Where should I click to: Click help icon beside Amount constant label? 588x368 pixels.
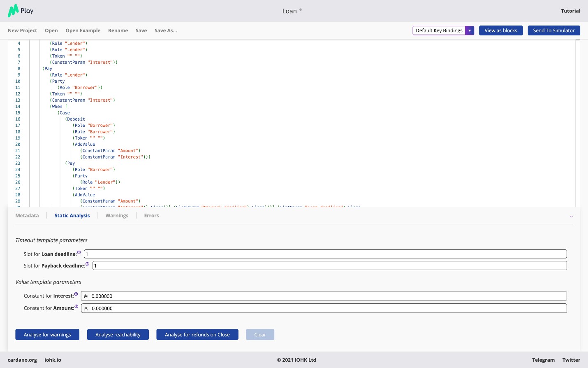(76, 306)
